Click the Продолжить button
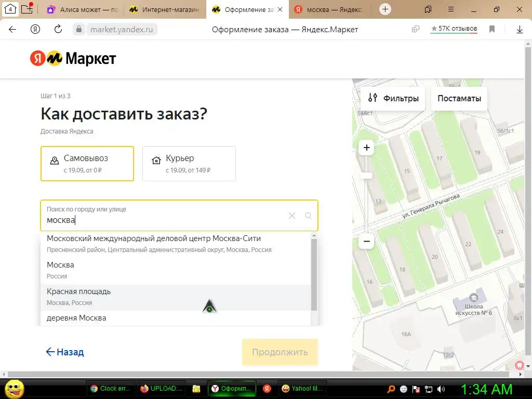 (x=280, y=352)
